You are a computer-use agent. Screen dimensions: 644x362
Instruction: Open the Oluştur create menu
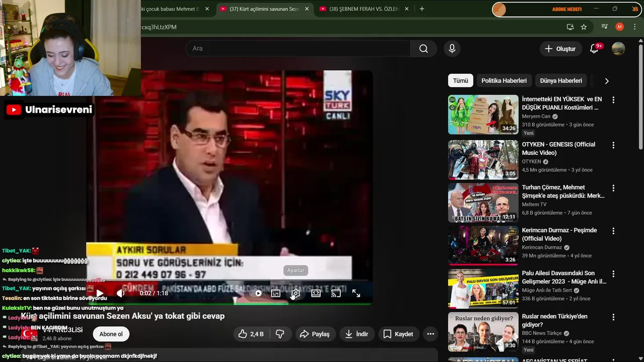561,49
